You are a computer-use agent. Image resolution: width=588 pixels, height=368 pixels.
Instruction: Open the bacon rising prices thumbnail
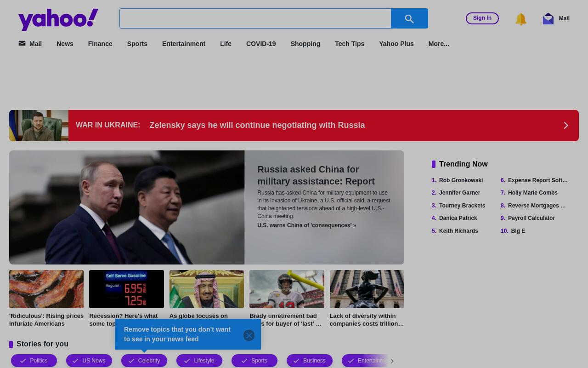pyautogui.click(x=46, y=289)
